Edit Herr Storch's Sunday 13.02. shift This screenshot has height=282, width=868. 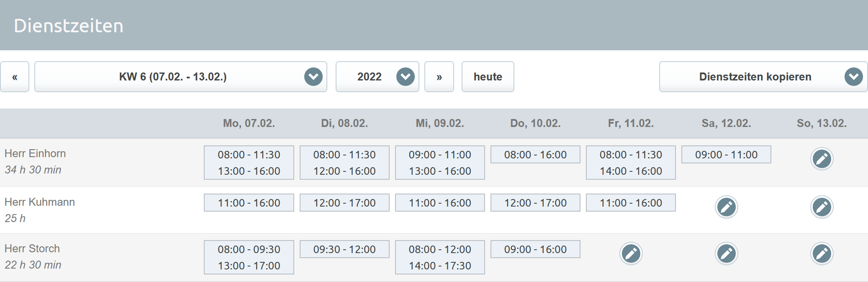822,254
